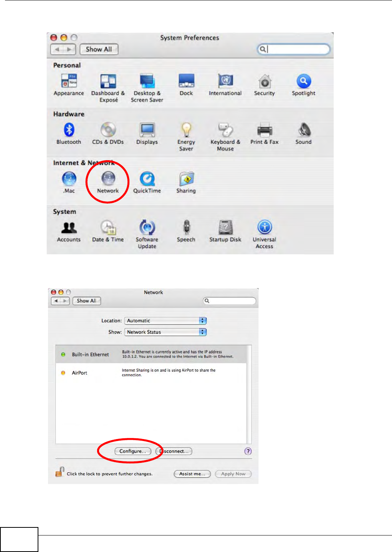Click Show All in the Network window
This screenshot has height=552, width=392.
[87, 301]
